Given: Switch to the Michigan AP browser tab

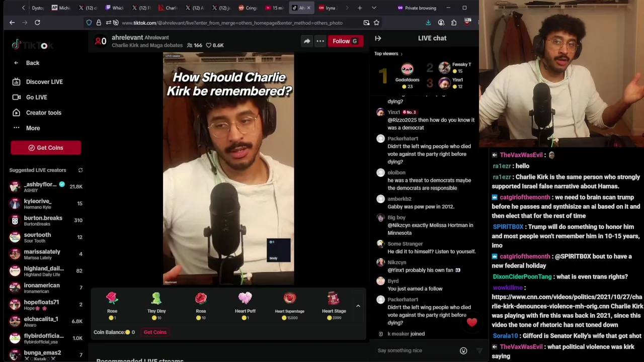Looking at the screenshot, I should click(x=61, y=8).
